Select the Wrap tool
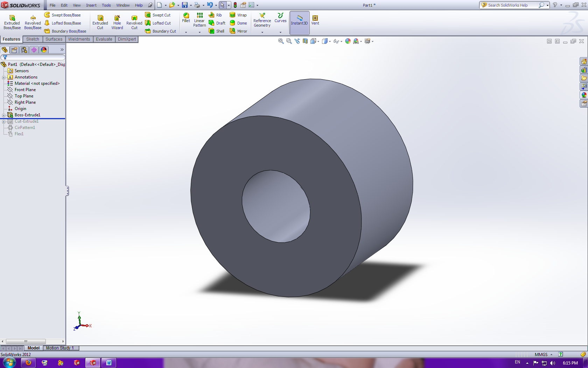Screen dimensions: 588x368 [238, 15]
